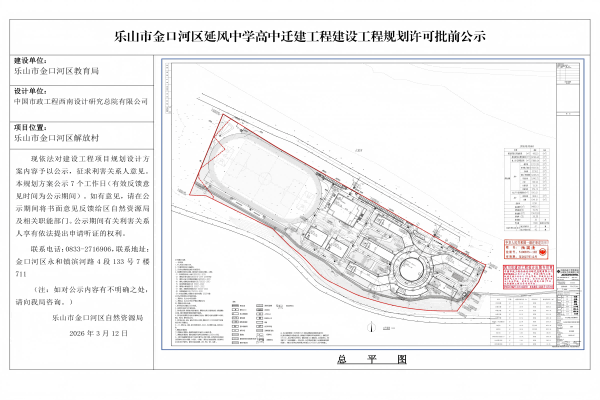Click the address line 金口河区永和镇滨河路4段133号7楼

[x=82, y=262]
